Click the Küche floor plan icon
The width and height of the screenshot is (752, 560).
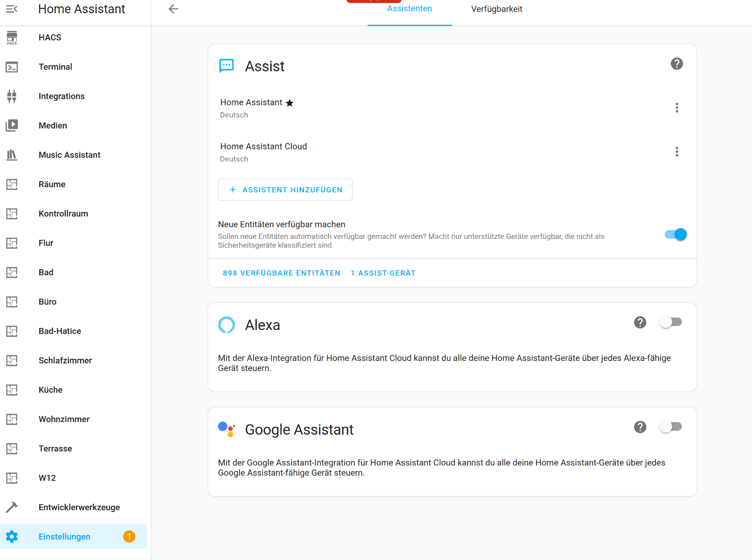point(12,390)
